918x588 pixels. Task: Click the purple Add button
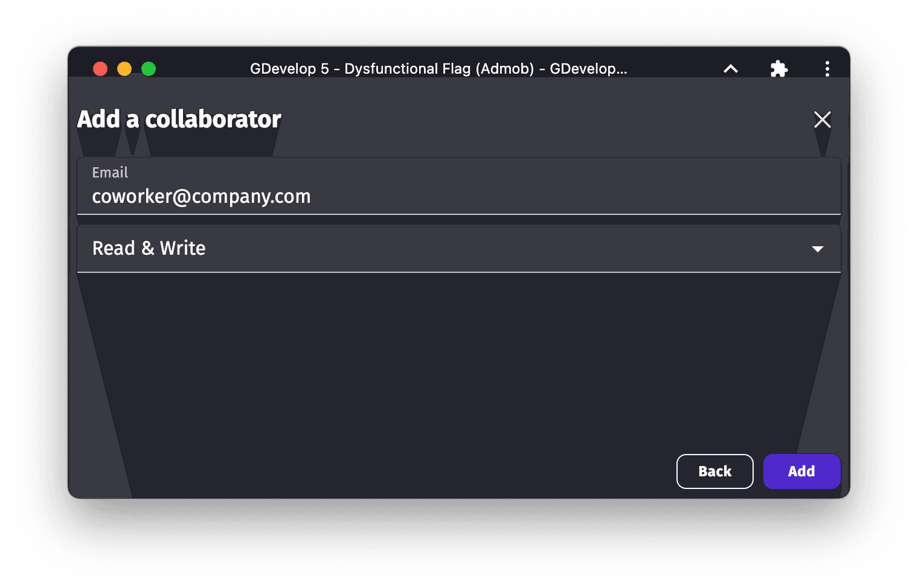(801, 471)
